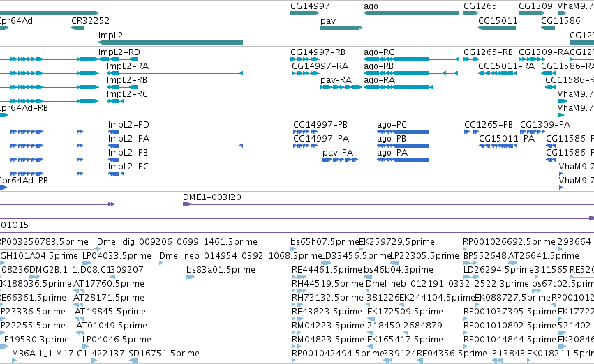Select the EK172509.5prime EST label
The image size is (594, 364).
coord(406,312)
